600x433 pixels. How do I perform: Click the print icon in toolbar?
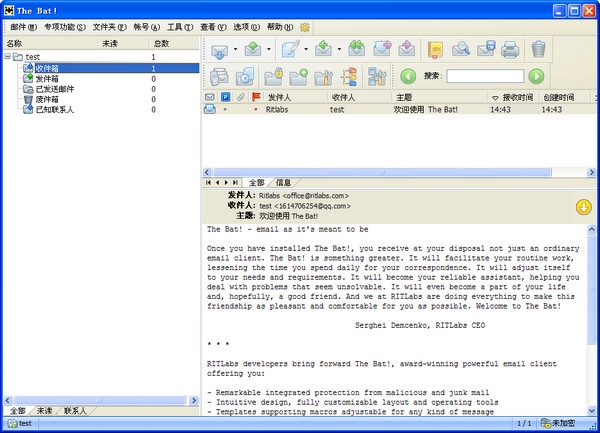tap(510, 48)
